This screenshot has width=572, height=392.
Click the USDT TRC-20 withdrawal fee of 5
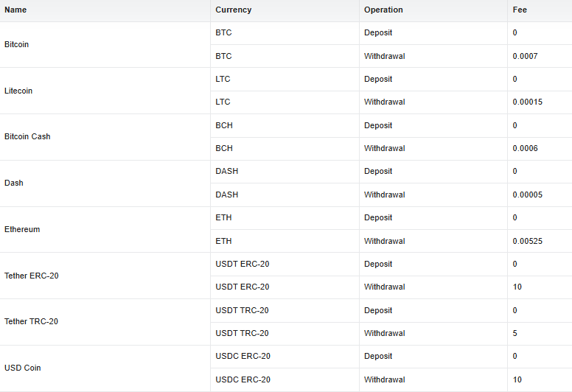tap(515, 334)
